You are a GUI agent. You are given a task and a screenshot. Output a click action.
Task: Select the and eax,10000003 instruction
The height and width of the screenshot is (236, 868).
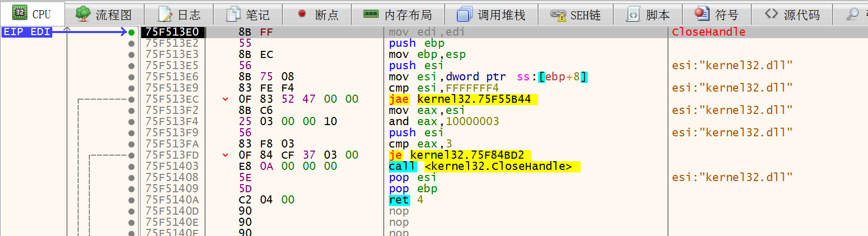point(444,122)
